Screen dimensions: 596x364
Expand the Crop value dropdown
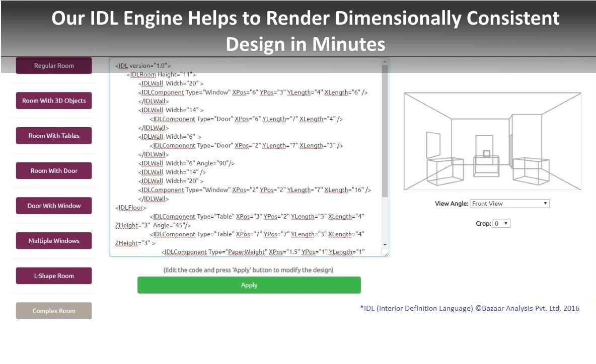501,224
